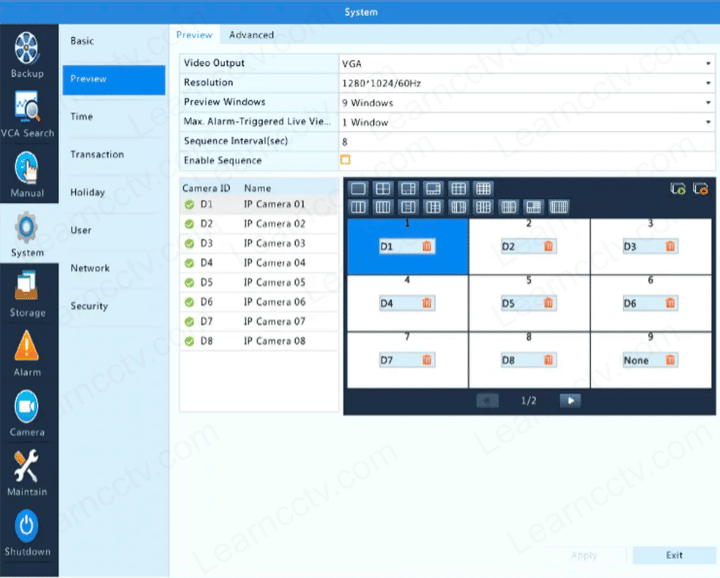
Task: Open the Camera management icon
Action: coord(27,408)
